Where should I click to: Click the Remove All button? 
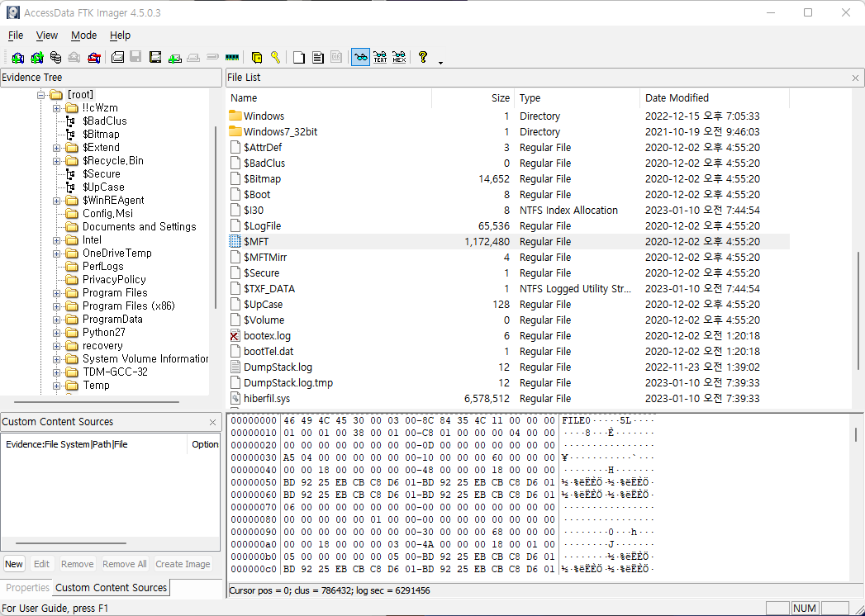pos(125,564)
